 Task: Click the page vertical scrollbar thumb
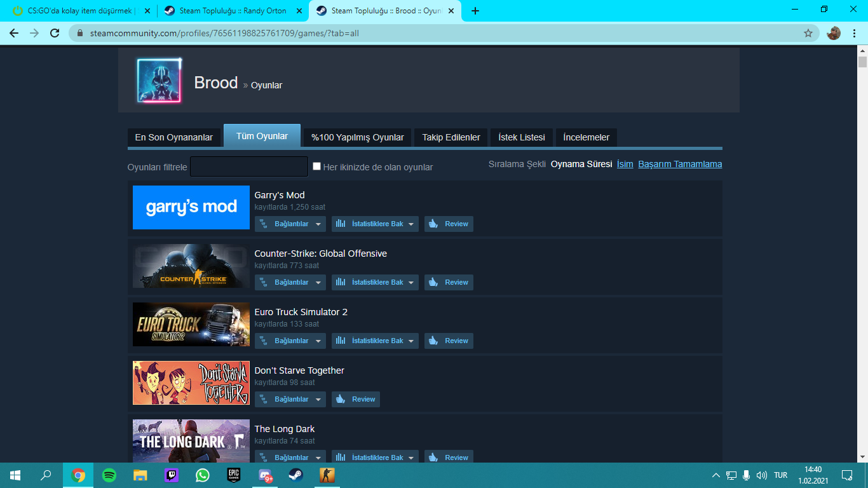862,62
